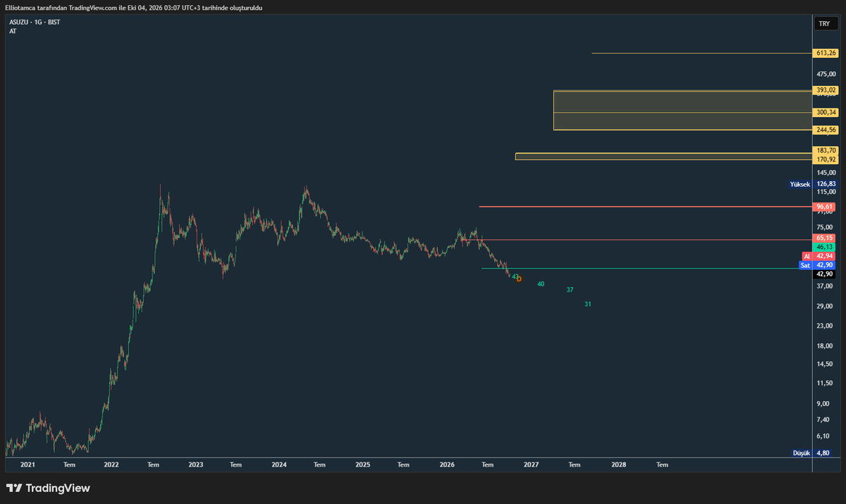The width and height of the screenshot is (846, 504).
Task: Click the 2021 label on time axis
Action: point(28,465)
